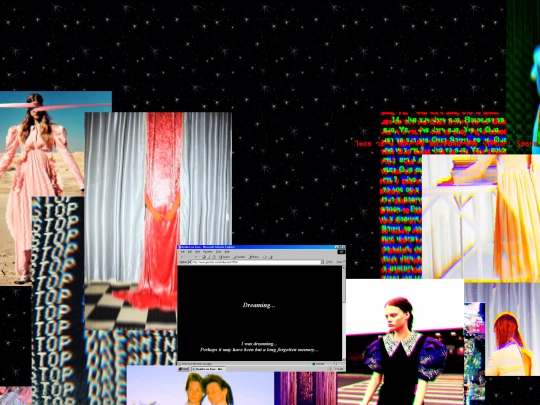Click the Internet zone status bar indicator
Viewport: 540px width, 405px height.
click(x=319, y=364)
